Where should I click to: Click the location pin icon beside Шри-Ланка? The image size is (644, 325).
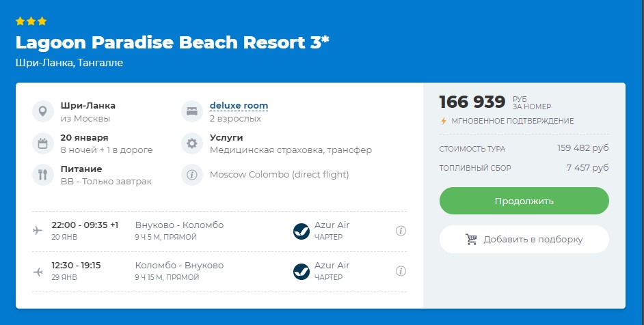[x=43, y=111]
